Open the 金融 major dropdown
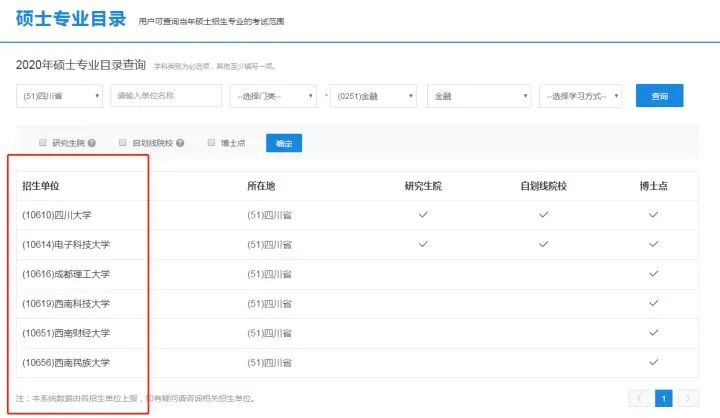This screenshot has width=720, height=418. coord(479,96)
